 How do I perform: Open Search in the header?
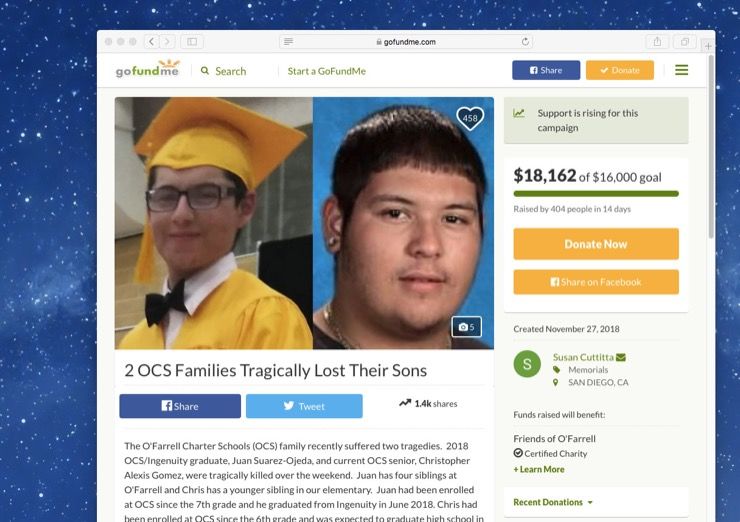223,71
